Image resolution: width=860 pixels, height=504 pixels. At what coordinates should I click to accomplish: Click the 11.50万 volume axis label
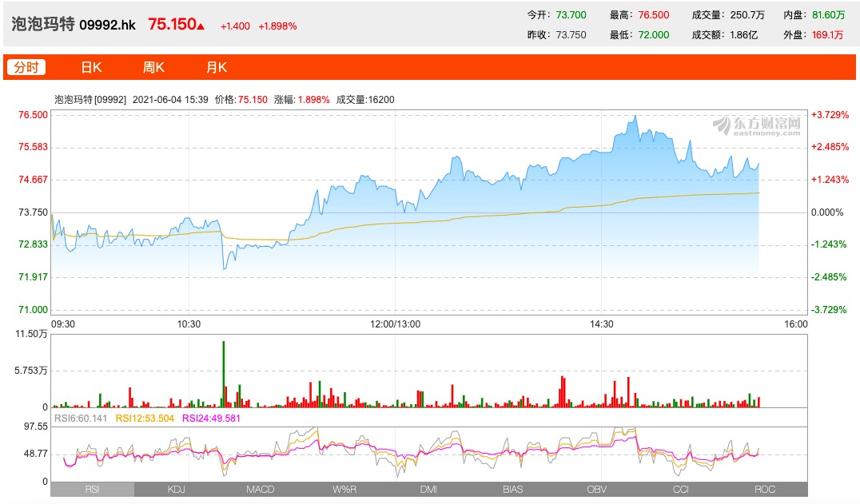click(x=31, y=334)
